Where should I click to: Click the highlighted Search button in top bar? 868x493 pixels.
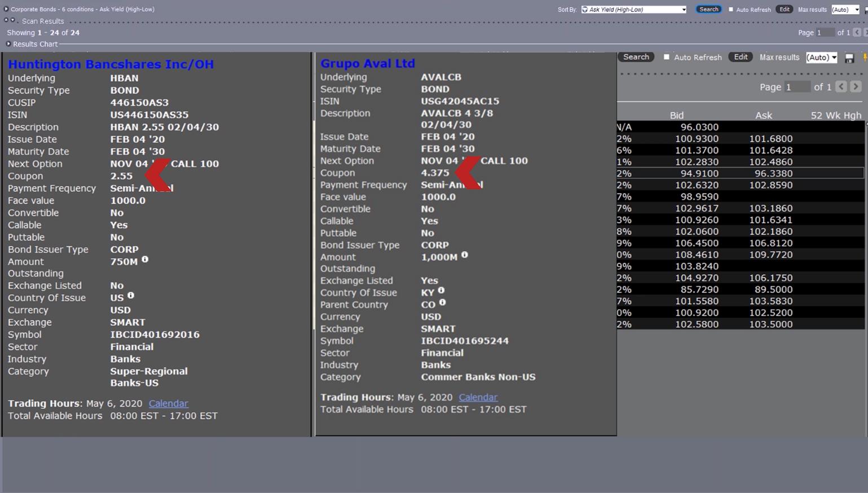coord(708,10)
